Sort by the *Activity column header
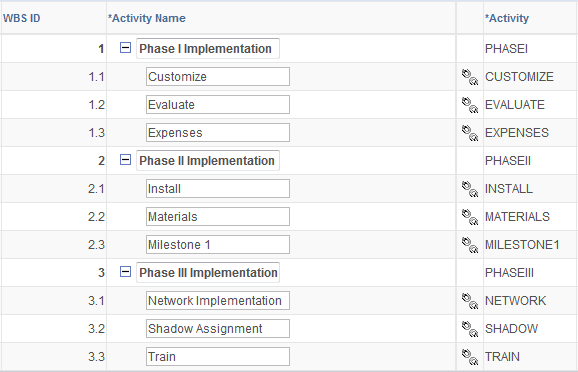Viewport: 578px width, 372px height. tap(507, 18)
